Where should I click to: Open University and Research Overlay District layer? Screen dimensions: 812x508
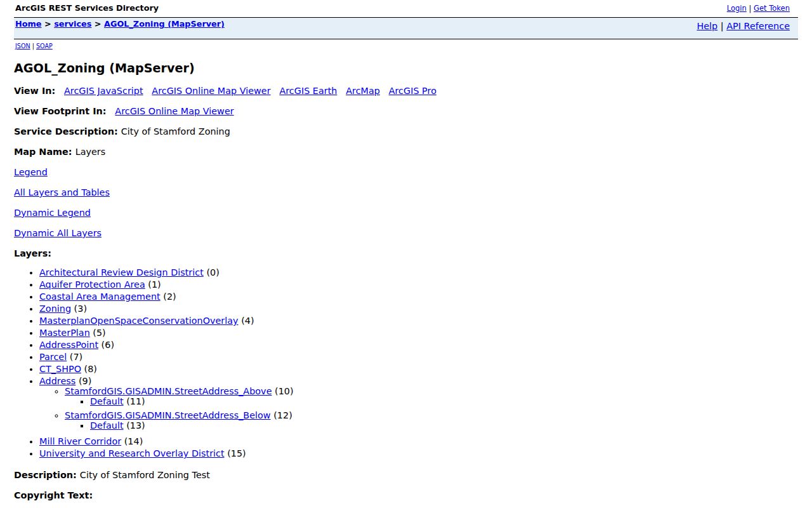click(x=132, y=453)
